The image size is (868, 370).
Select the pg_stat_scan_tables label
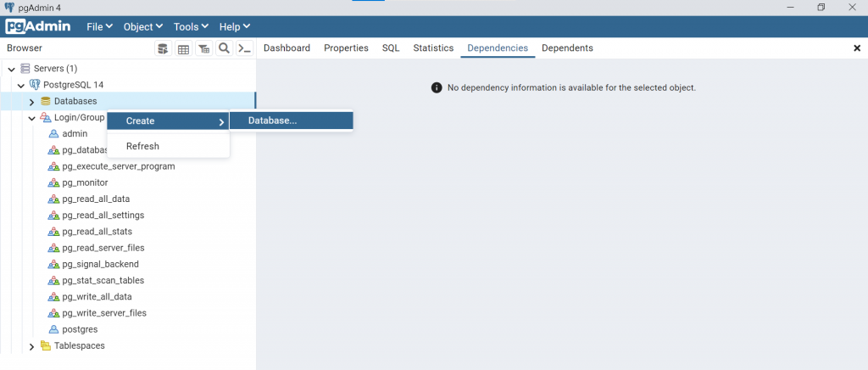[x=103, y=281]
